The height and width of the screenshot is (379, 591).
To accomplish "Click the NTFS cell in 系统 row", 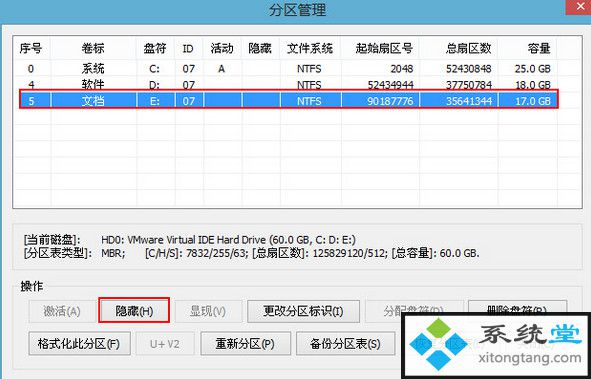I will [309, 69].
